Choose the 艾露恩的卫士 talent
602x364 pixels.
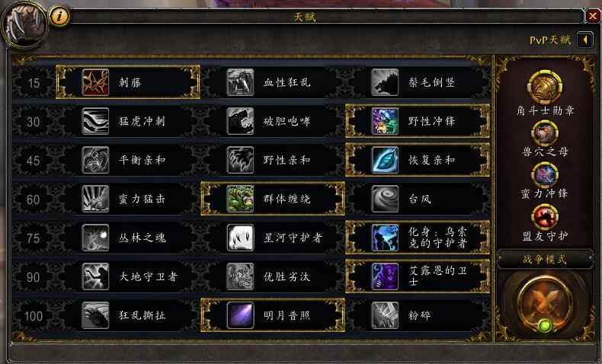[418, 276]
